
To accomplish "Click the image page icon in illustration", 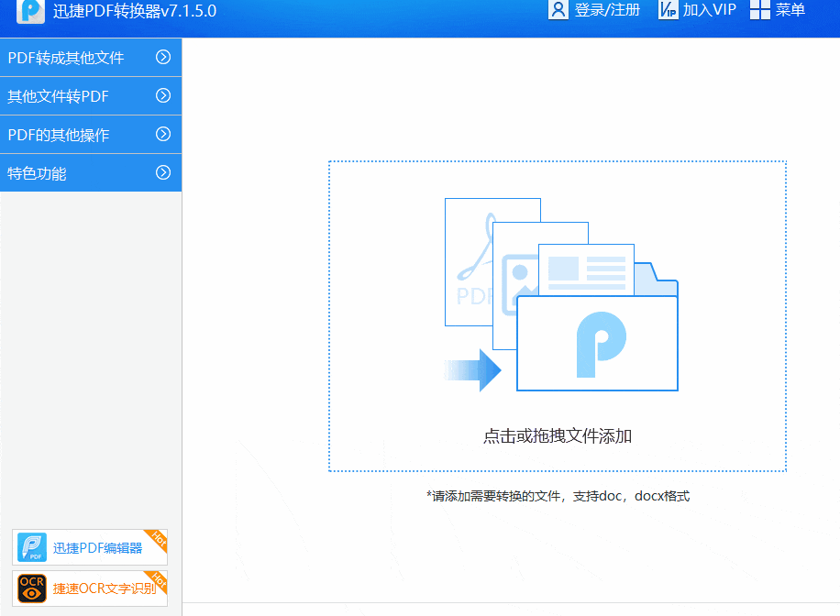I will click(x=515, y=285).
